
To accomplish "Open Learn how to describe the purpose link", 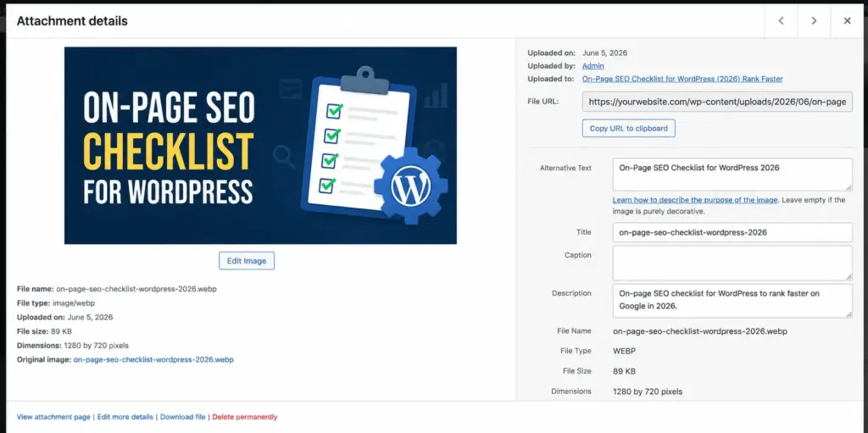I will click(x=695, y=200).
